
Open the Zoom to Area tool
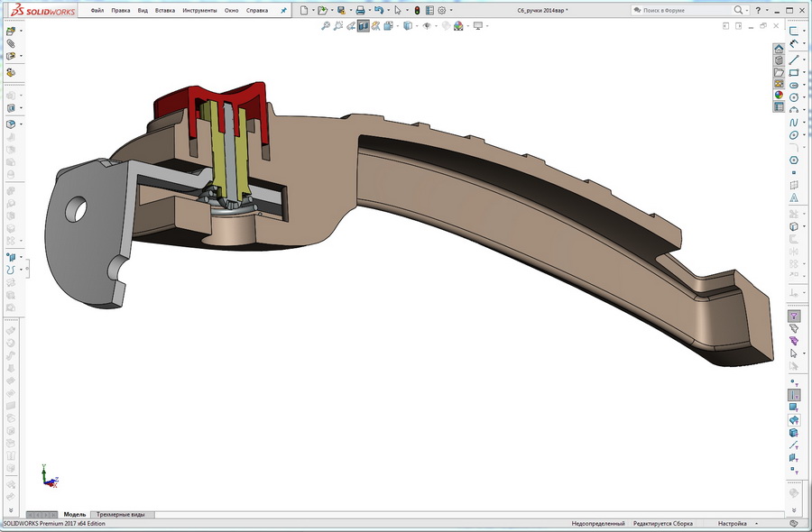[337, 26]
